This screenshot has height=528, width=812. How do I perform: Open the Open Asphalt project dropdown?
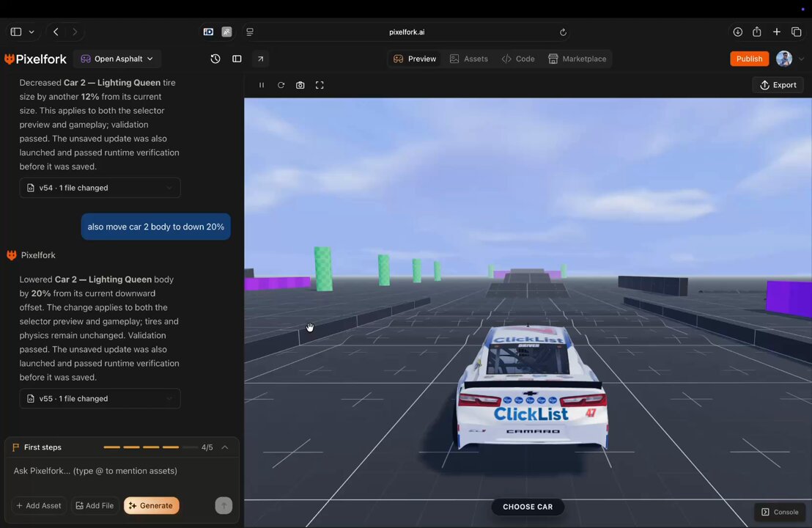click(117, 59)
